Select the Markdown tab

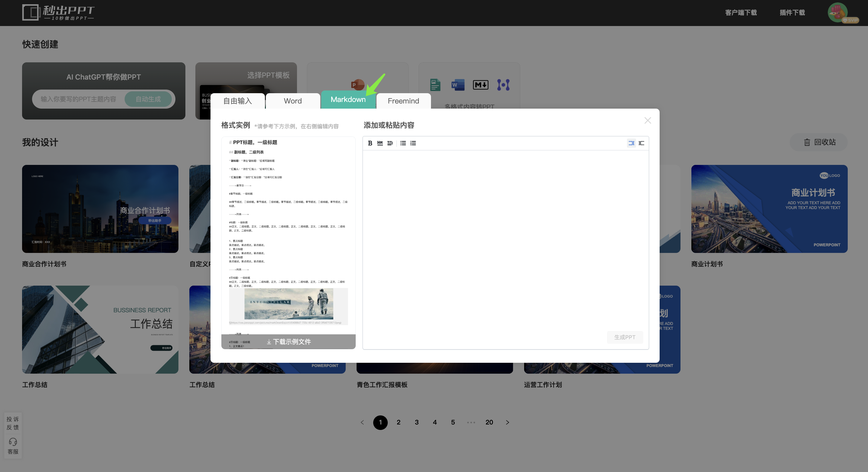(348, 100)
